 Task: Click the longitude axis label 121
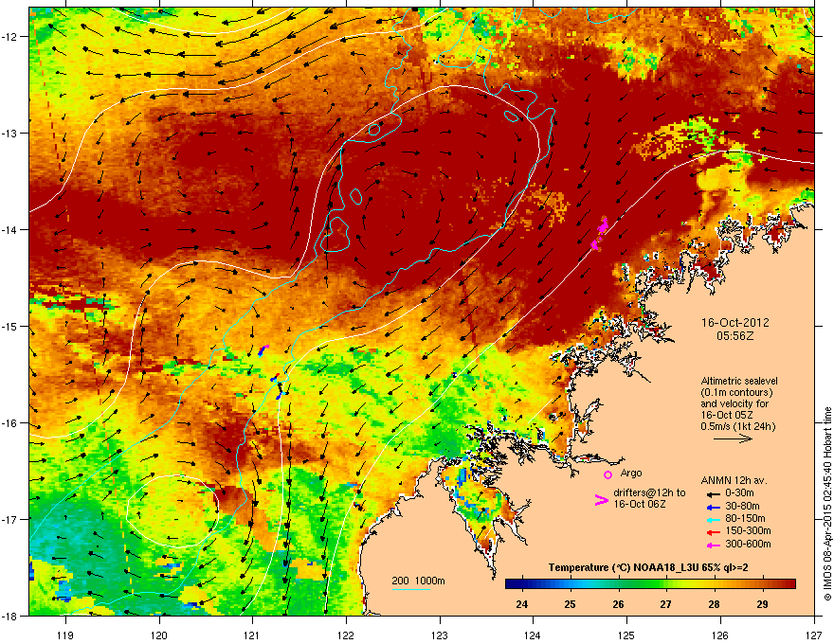252,635
